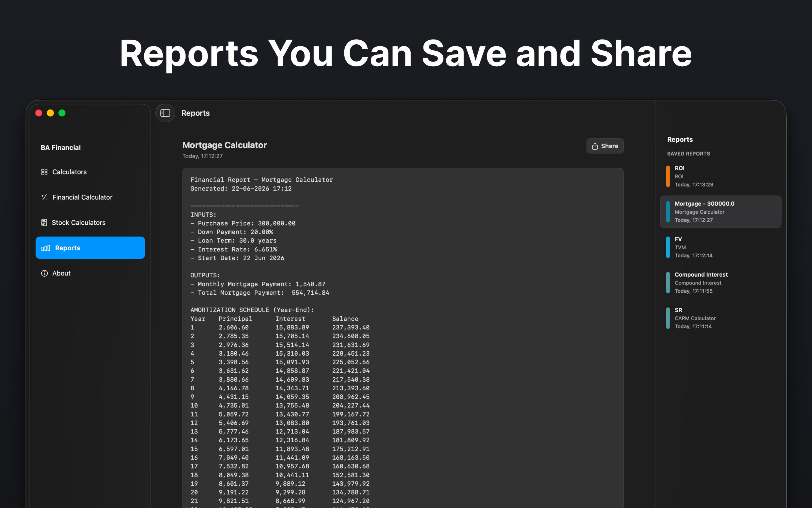Click the Principal column header
The height and width of the screenshot is (508, 812).
pyautogui.click(x=235, y=319)
